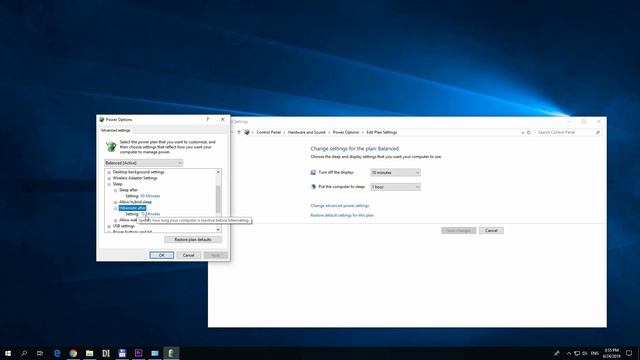Click the Power Options icon in address bar
This screenshot has width=640, height=360.
click(x=247, y=132)
